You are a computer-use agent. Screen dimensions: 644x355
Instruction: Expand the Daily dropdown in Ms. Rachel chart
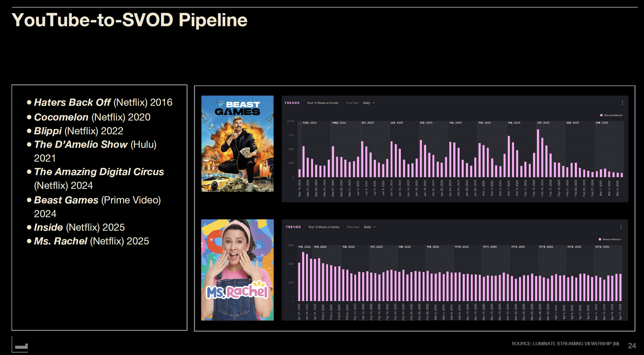[370, 227]
